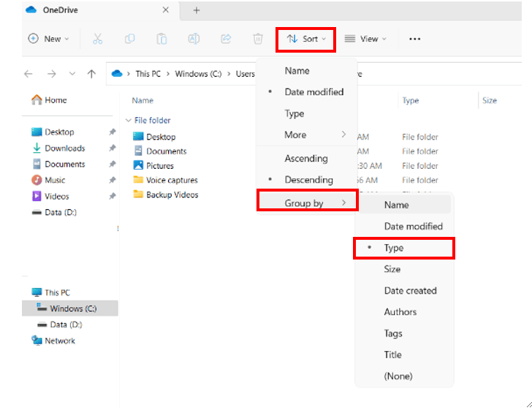Group by Date created
This screenshot has height=416, width=532.
[x=403, y=290]
